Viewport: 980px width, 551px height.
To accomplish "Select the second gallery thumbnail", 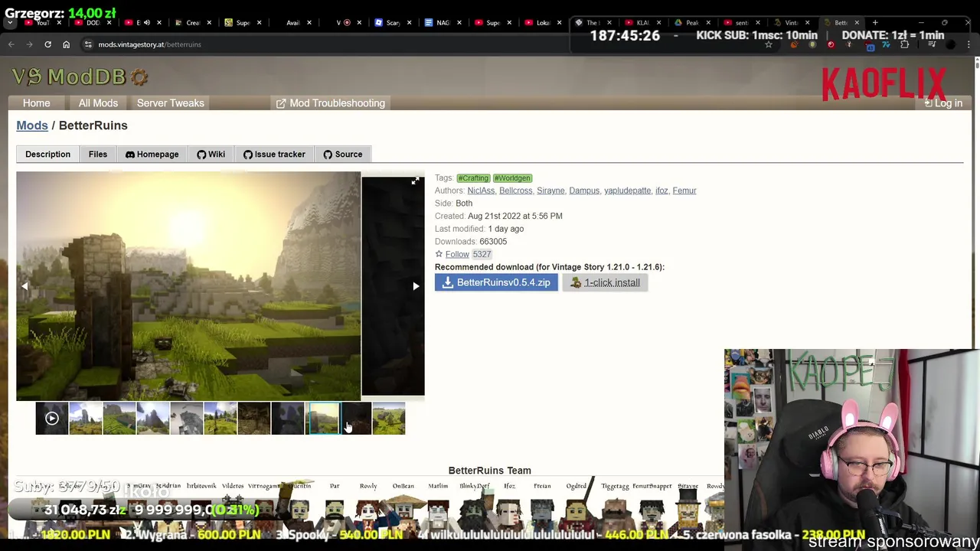I will tap(86, 419).
